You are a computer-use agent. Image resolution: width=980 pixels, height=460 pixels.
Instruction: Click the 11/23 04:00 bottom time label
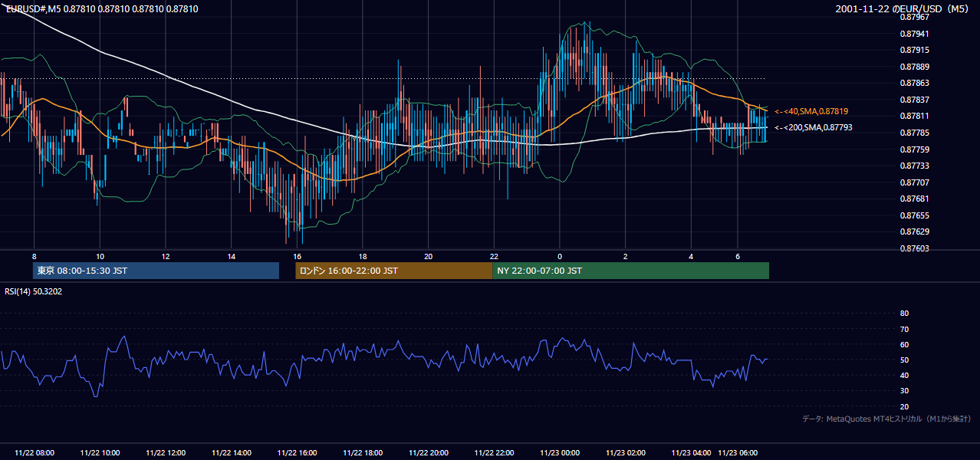[692, 452]
